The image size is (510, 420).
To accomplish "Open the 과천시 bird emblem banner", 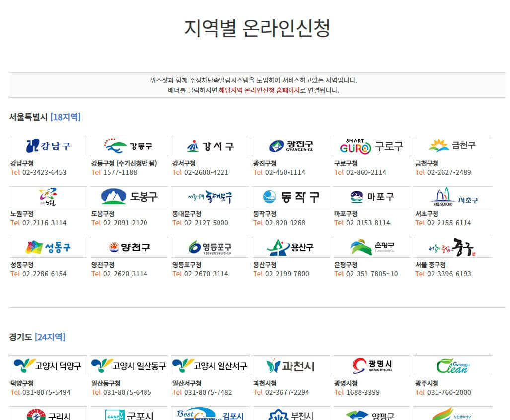I will tap(291, 366).
